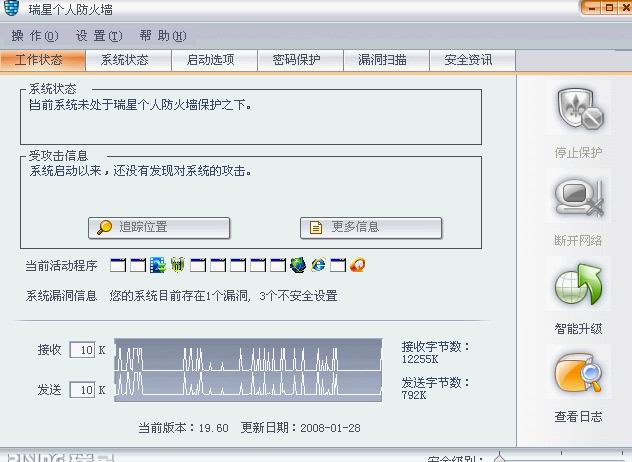Switch to the 系统状态 tab
This screenshot has width=632, height=462.
point(129,60)
